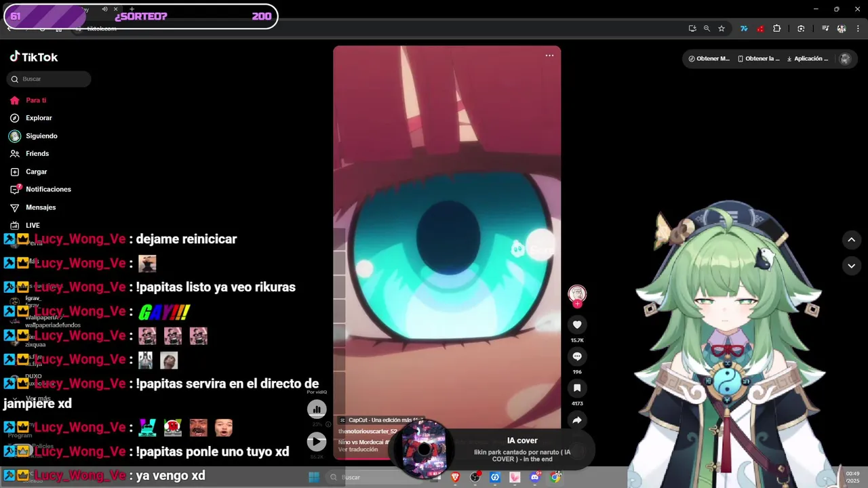Viewport: 868px width, 488px height.
Task: Click the chat message "dejame reinicicar"
Action: point(186,239)
